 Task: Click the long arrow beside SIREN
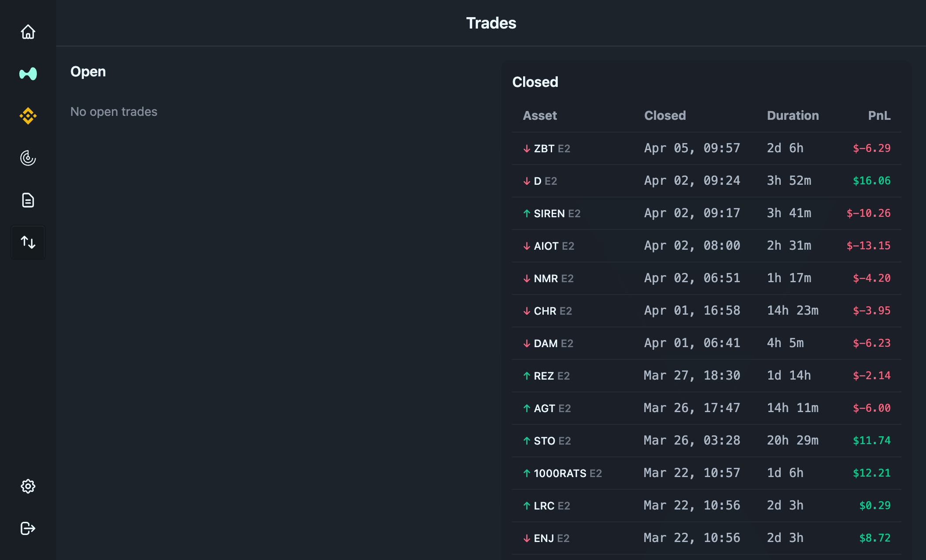pos(527,214)
